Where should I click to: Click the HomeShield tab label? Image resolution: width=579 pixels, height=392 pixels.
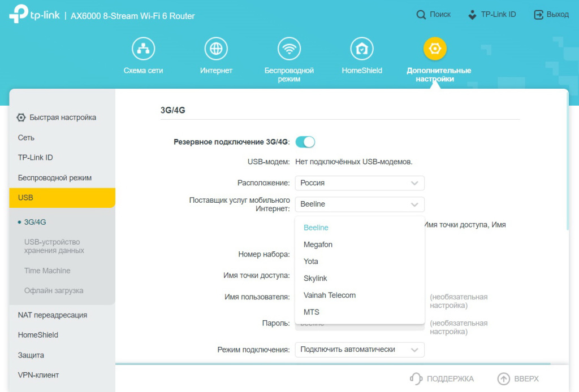click(x=362, y=71)
